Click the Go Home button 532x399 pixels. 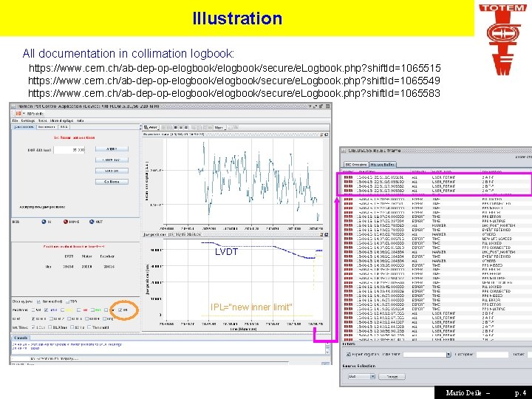112,182
